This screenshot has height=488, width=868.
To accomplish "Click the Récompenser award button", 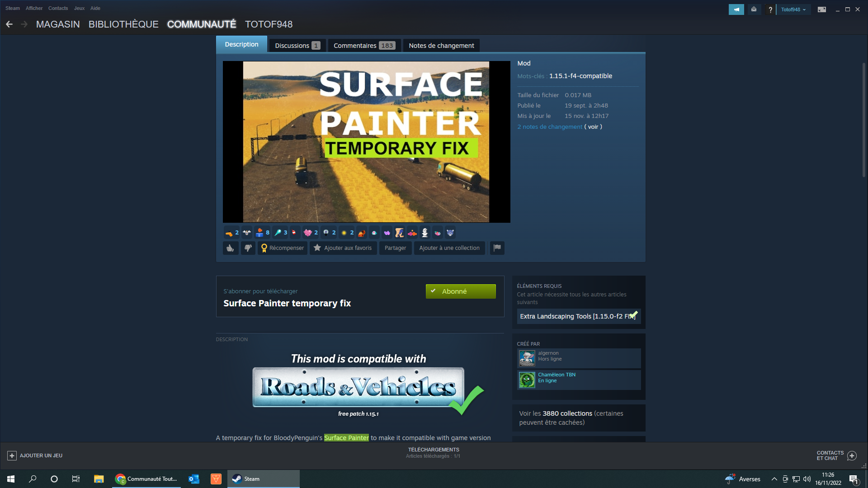I will click(282, 248).
